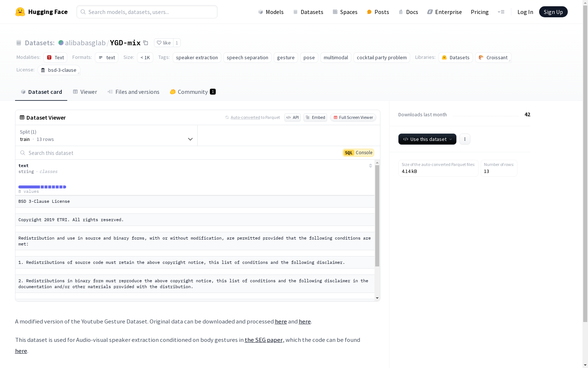The width and height of the screenshot is (588, 368).
Task: Open the alibabasglab profile link
Action: tap(85, 43)
